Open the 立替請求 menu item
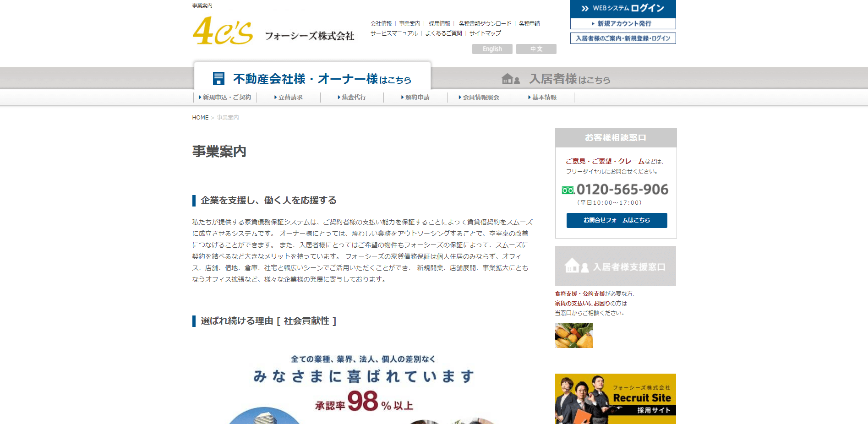Viewport: 868px width, 424px height. (x=289, y=98)
